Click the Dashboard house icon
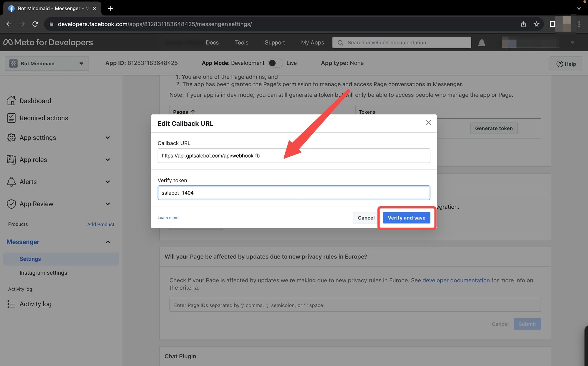This screenshot has width=588, height=366. click(x=11, y=101)
